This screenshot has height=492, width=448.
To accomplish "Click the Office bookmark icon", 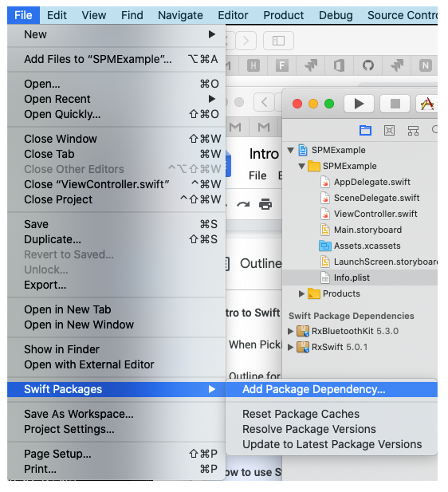I will 339,65.
